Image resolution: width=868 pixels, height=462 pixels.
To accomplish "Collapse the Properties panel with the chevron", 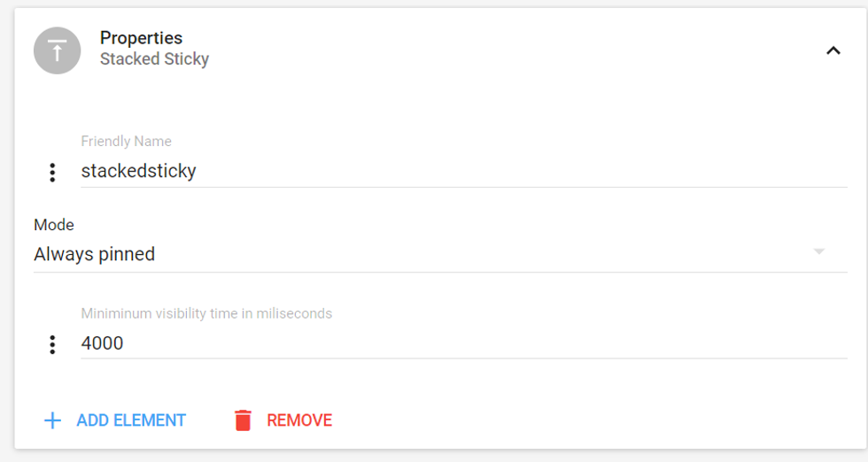I will point(833,50).
